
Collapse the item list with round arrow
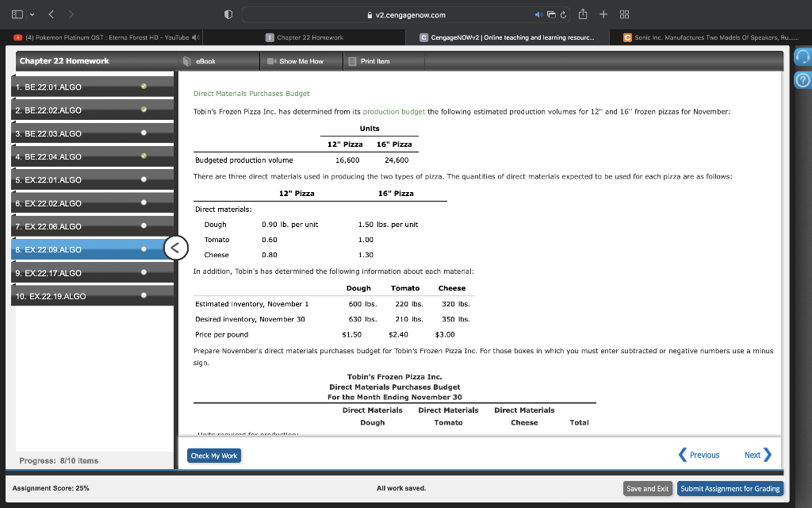click(175, 248)
